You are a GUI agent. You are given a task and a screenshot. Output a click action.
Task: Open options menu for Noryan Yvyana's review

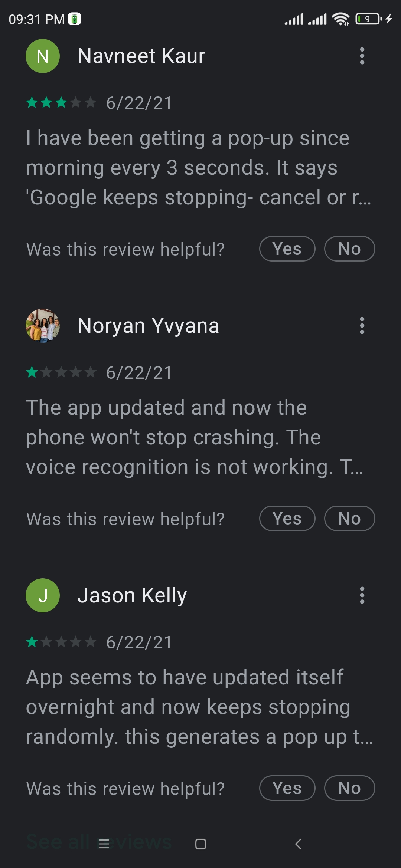(362, 326)
